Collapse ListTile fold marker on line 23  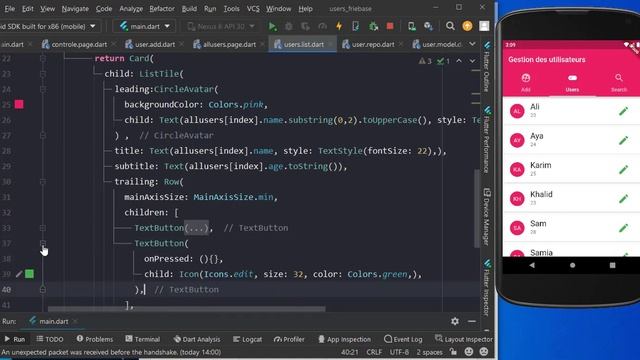tap(43, 74)
